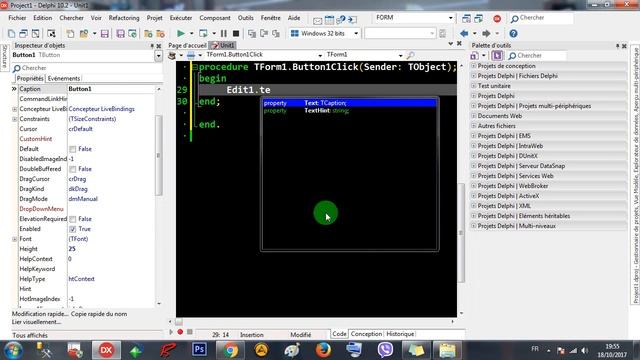Open the blue Help question-mark icon
Viewport: 640px width, 360px height.
tap(513, 33)
